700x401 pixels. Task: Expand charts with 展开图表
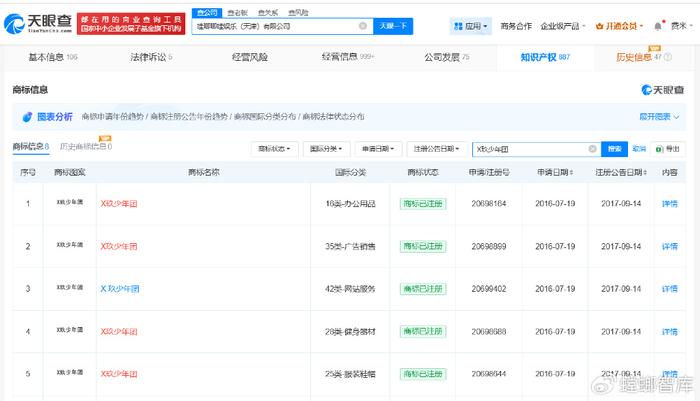659,117
